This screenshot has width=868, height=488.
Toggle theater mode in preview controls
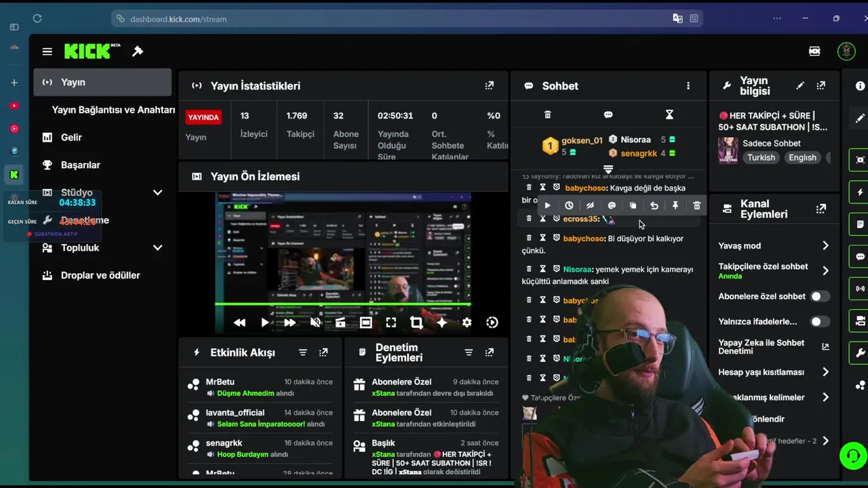tap(366, 323)
